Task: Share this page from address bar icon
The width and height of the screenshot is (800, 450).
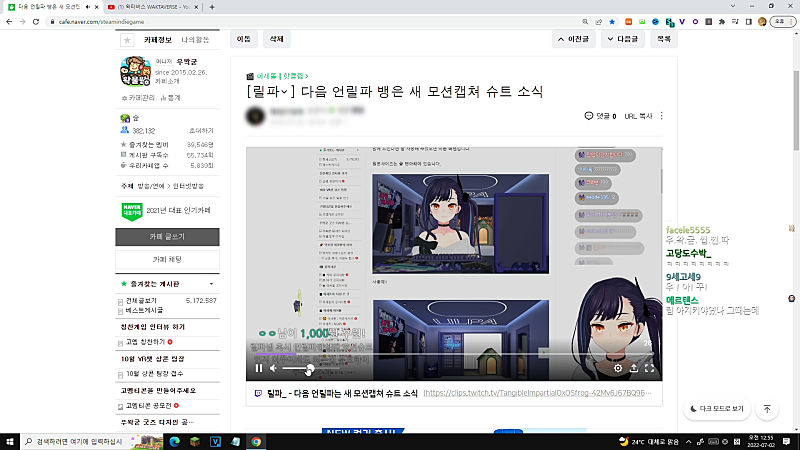Action: click(598, 21)
